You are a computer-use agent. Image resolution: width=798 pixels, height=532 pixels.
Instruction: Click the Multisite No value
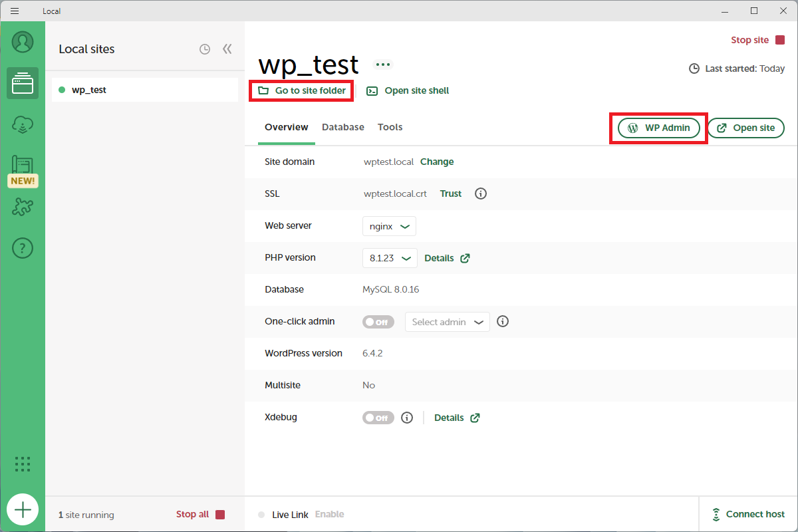[x=368, y=385]
